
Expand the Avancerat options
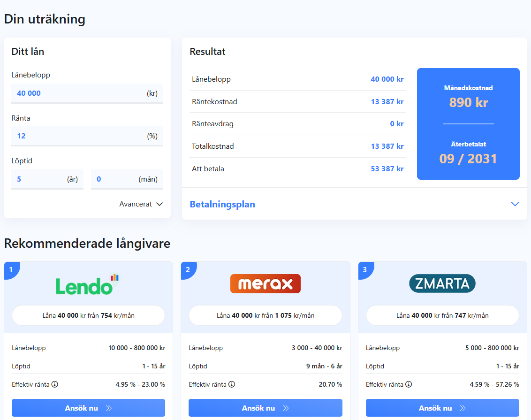coord(141,204)
